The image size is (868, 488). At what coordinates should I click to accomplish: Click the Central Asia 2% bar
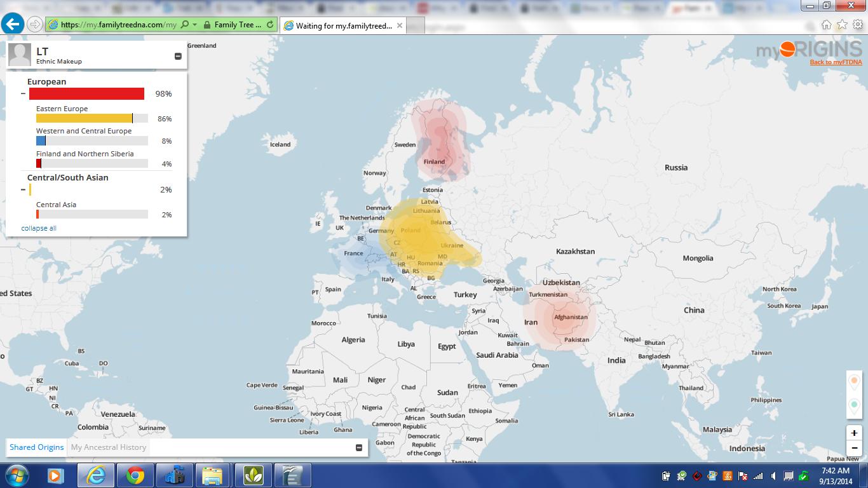tap(37, 214)
